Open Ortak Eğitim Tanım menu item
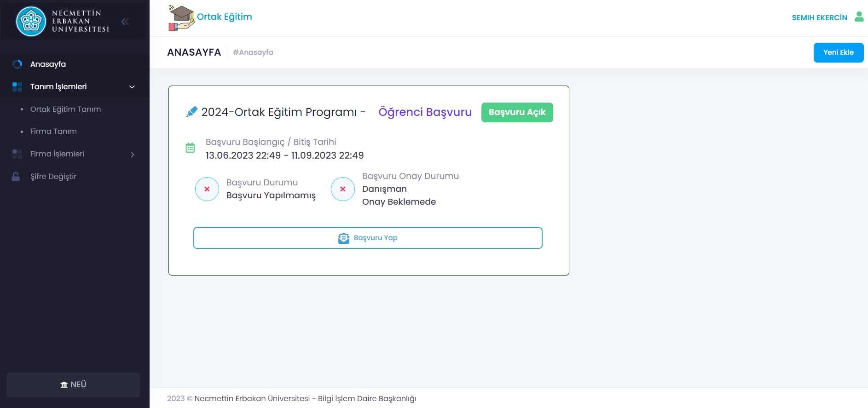Image resolution: width=868 pixels, height=408 pixels. [x=65, y=109]
